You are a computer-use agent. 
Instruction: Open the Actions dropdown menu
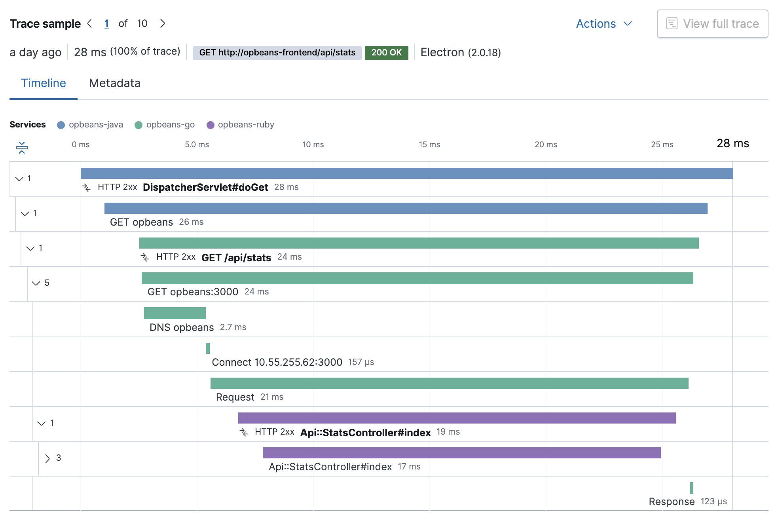[603, 24]
